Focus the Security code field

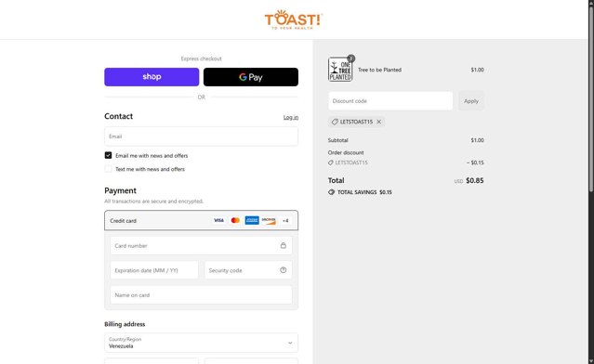(248, 270)
